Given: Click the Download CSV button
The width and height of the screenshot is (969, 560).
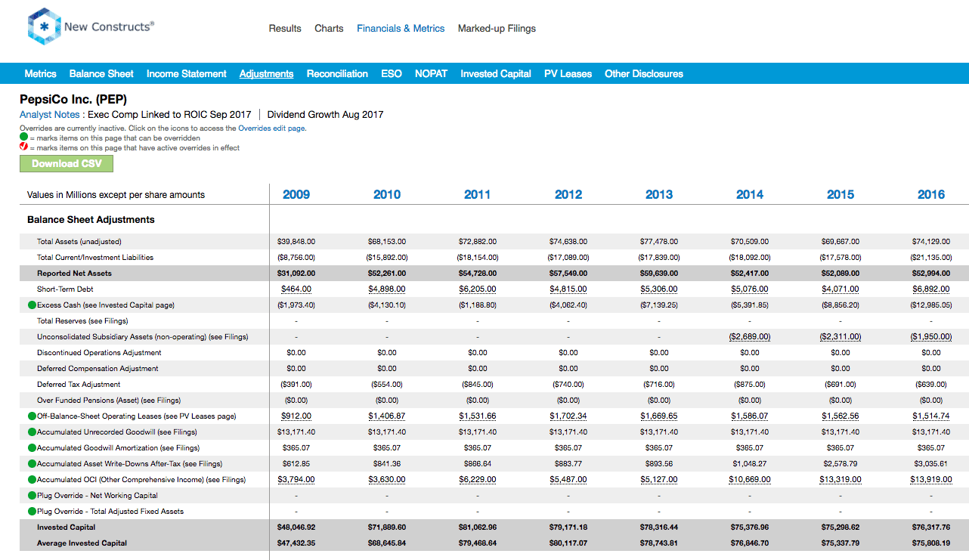Looking at the screenshot, I should coord(67,163).
